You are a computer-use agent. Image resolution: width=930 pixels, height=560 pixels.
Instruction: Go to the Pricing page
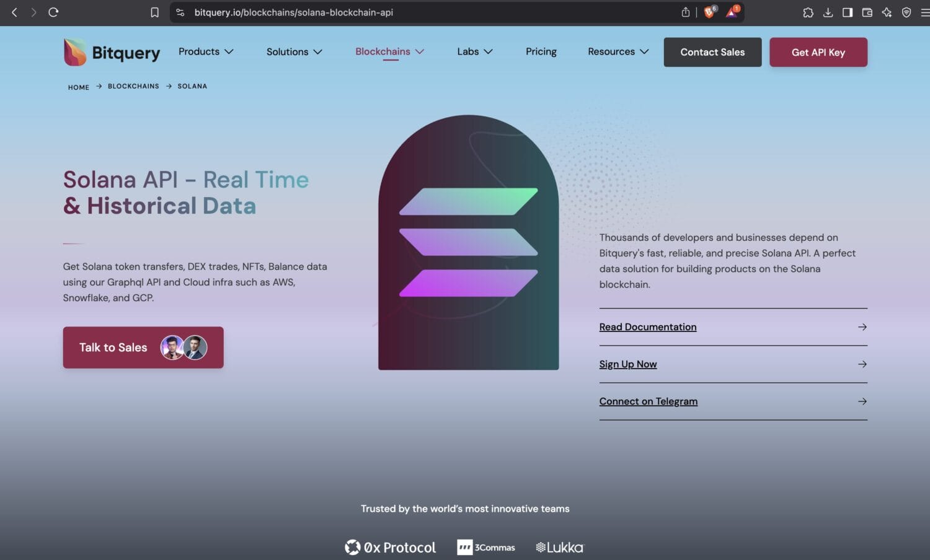541,51
